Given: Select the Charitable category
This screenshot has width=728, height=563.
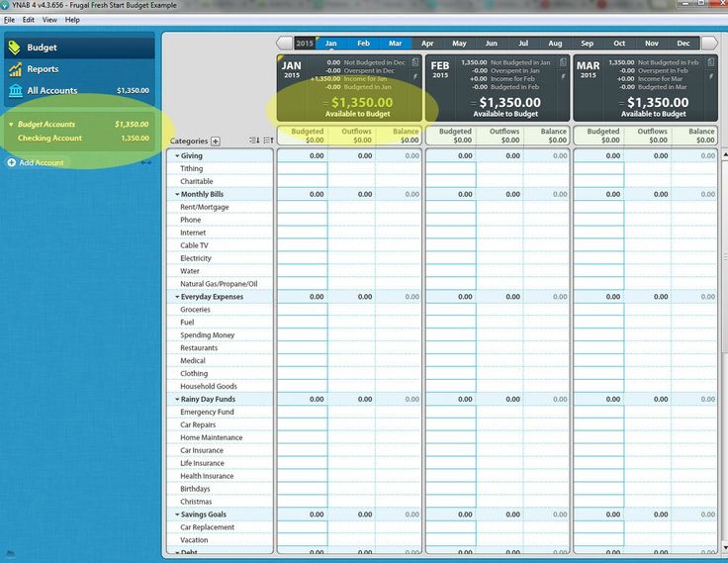Looking at the screenshot, I should [197, 182].
